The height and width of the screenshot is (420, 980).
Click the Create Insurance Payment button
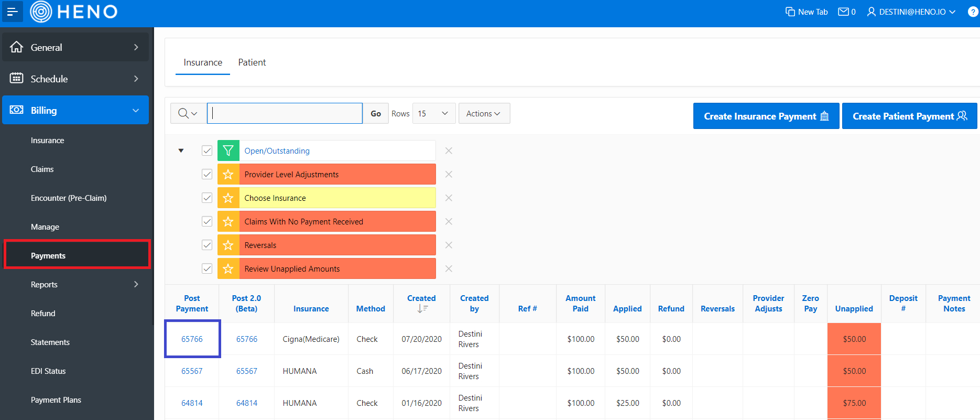click(x=766, y=116)
